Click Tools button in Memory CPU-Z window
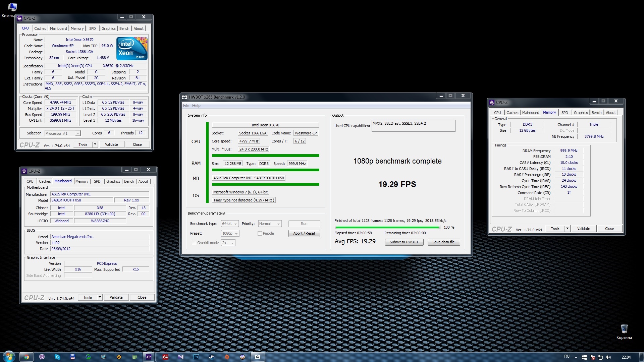 (x=555, y=229)
